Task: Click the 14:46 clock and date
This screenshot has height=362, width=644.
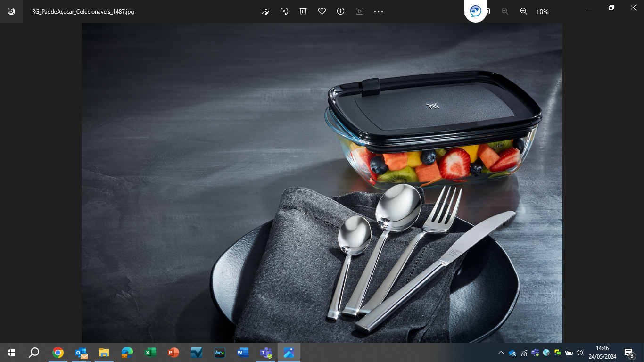Action: click(x=603, y=353)
